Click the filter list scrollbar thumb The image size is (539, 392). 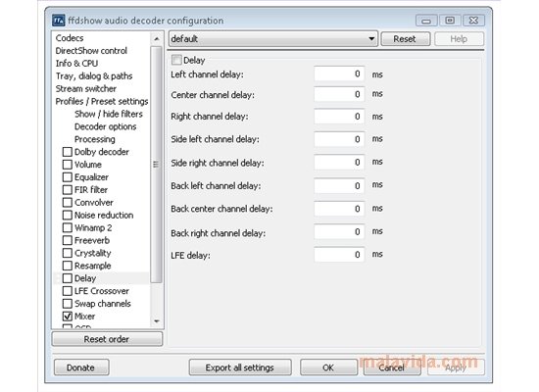click(x=157, y=165)
